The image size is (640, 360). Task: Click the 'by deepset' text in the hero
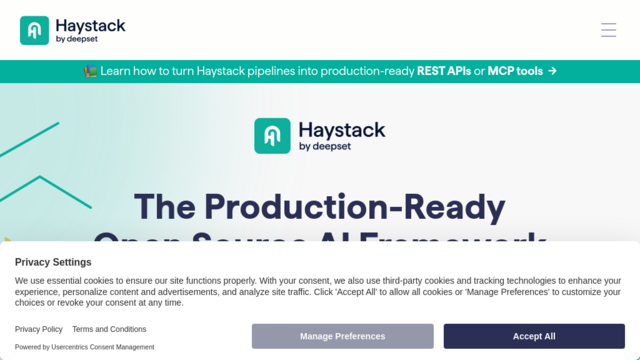pos(325,146)
